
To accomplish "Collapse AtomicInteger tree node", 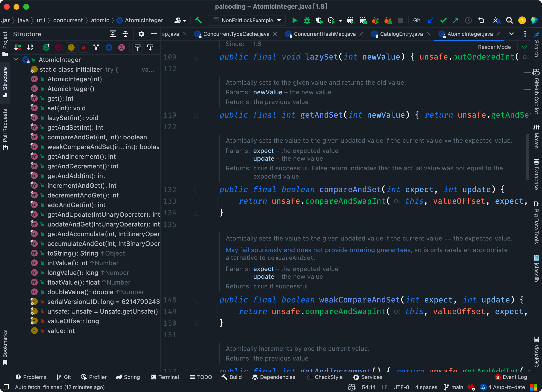I will click(16, 60).
